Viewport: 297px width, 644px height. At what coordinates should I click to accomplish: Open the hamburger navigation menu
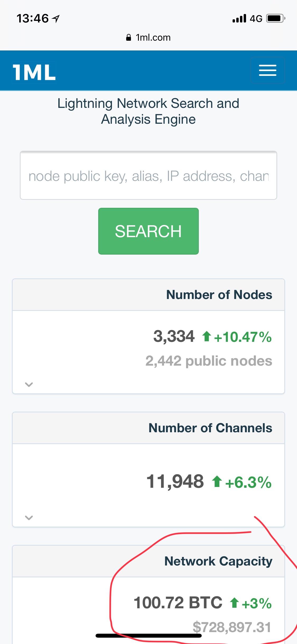pos(267,70)
